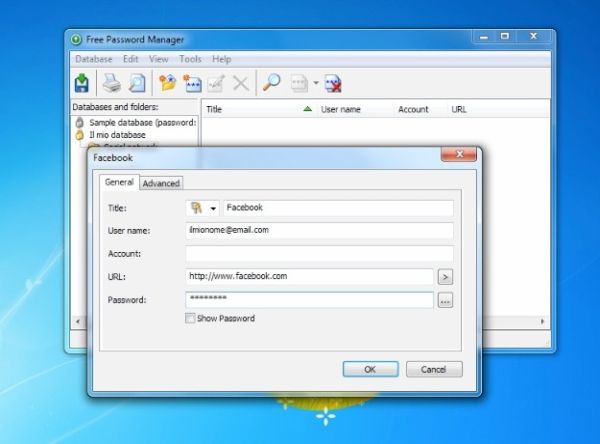
Task: Click the open URL arrow button
Action: [x=445, y=277]
